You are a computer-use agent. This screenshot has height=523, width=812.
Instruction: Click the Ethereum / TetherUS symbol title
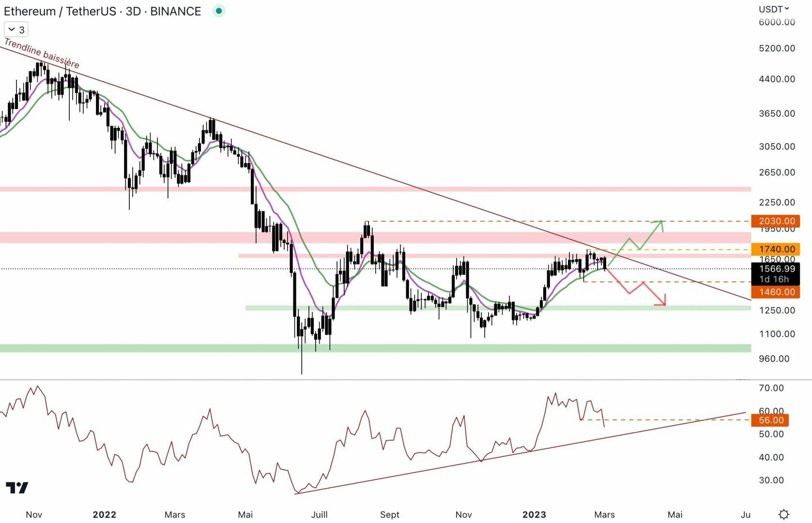click(x=102, y=11)
